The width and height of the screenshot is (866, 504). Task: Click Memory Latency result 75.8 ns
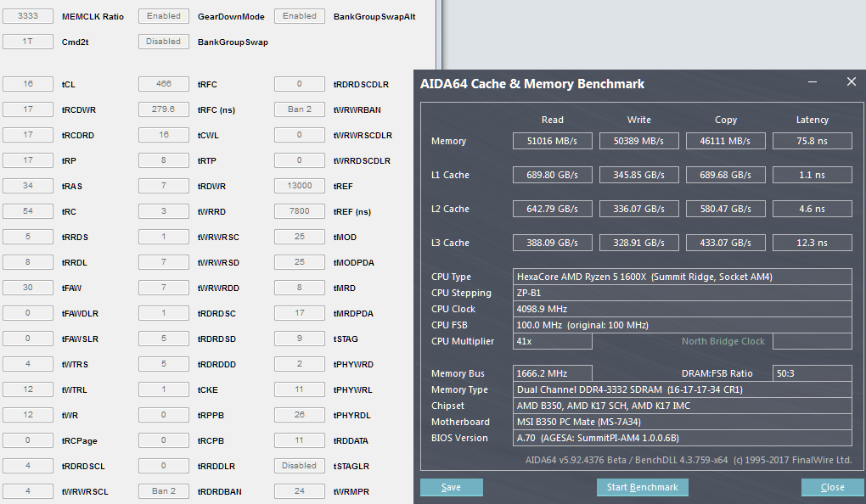813,141
